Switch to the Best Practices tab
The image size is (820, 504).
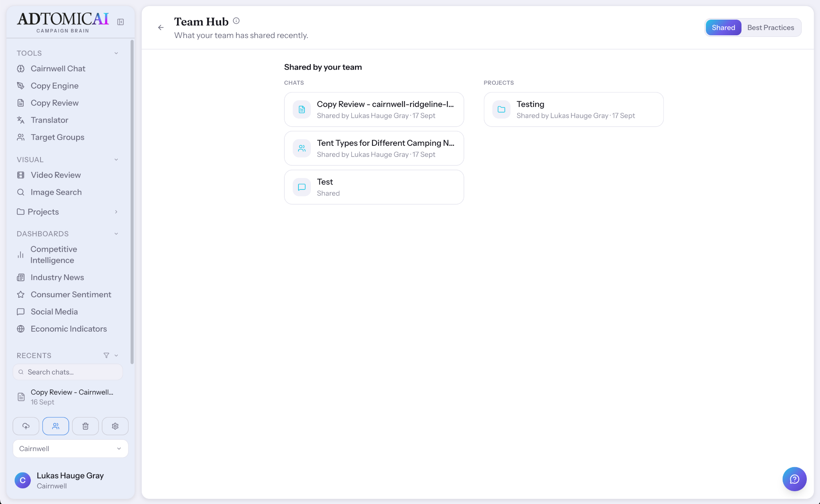click(x=770, y=28)
